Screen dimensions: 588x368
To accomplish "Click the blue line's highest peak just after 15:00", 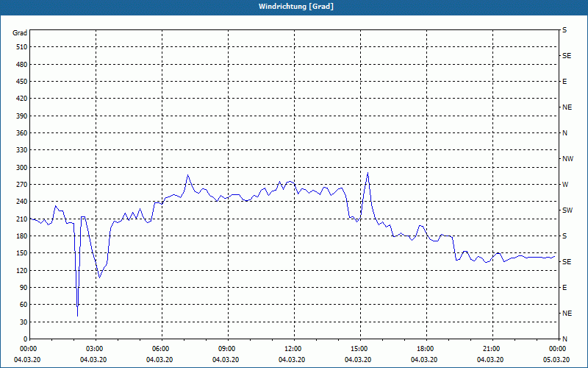I will pos(368,173).
